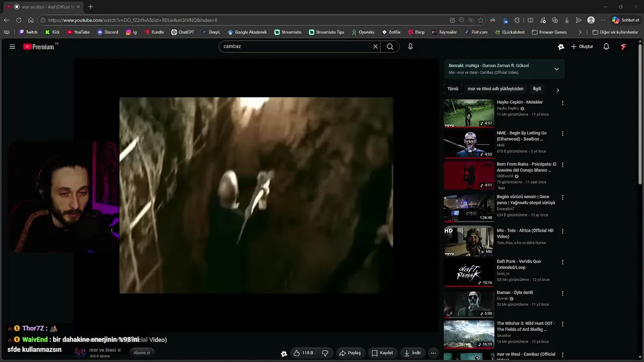Run search with the magnifier button
The image size is (644, 362).
[390, 47]
